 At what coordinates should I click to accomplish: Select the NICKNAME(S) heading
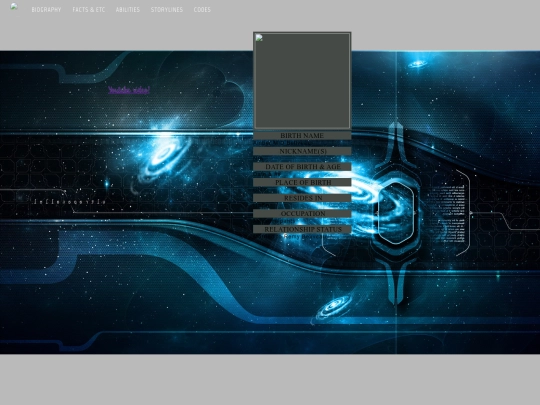[302, 151]
